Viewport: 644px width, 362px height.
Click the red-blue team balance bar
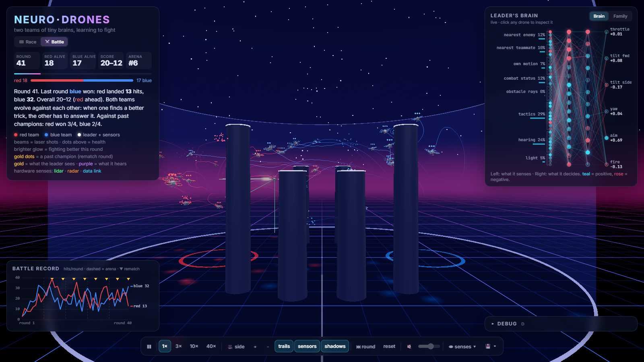point(82,80)
